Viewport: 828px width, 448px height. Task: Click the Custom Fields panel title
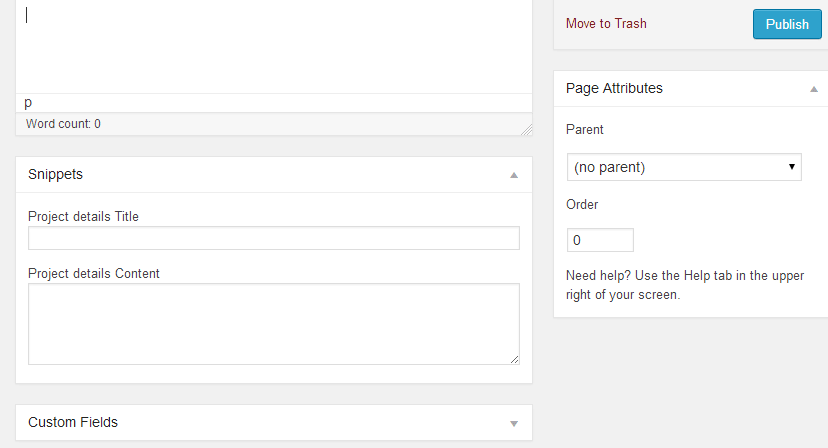[x=73, y=422]
